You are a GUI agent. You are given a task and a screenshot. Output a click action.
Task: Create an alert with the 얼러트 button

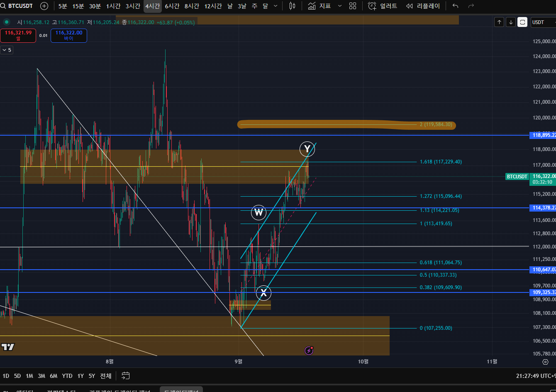pos(383,6)
